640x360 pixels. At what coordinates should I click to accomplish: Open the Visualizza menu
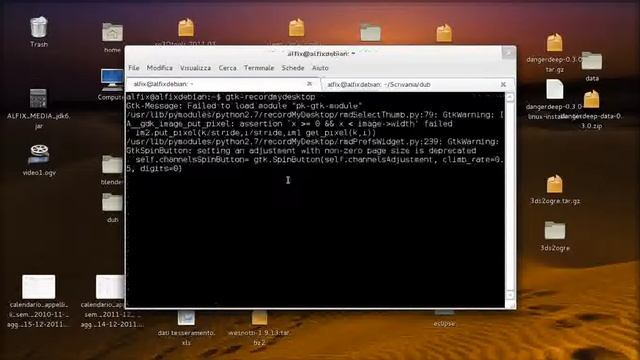point(196,68)
